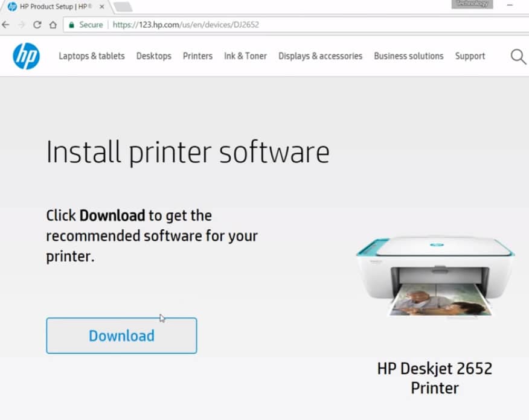Screen dimensions: 529x420
Task: Open the Displays & accessories section
Action: (320, 56)
